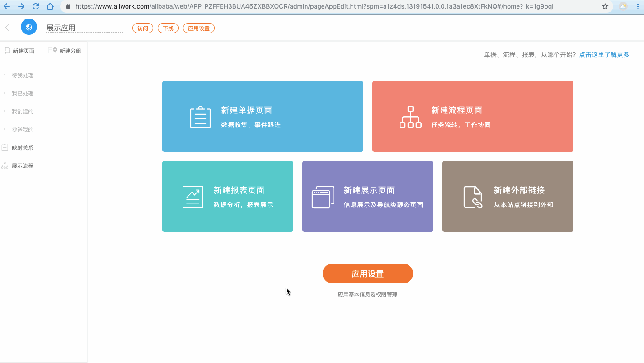Select 我创建的 in the sidebar

point(23,112)
